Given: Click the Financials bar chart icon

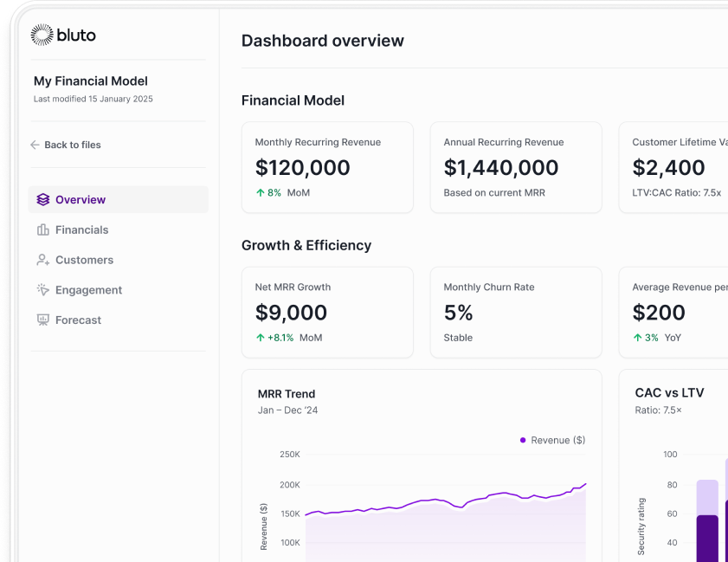Looking at the screenshot, I should pos(43,229).
